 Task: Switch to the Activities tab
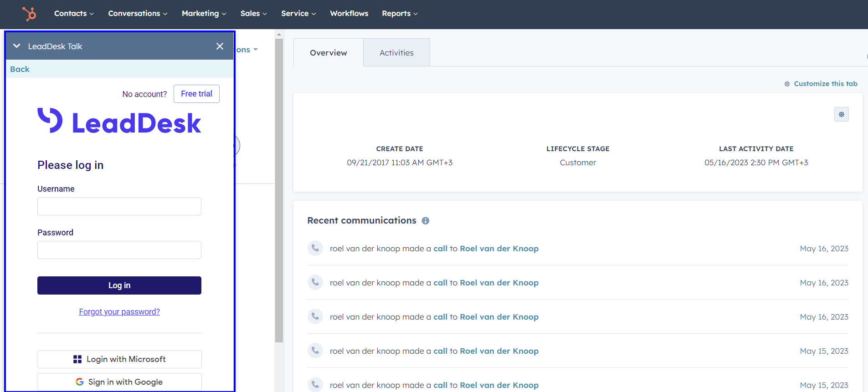tap(396, 53)
